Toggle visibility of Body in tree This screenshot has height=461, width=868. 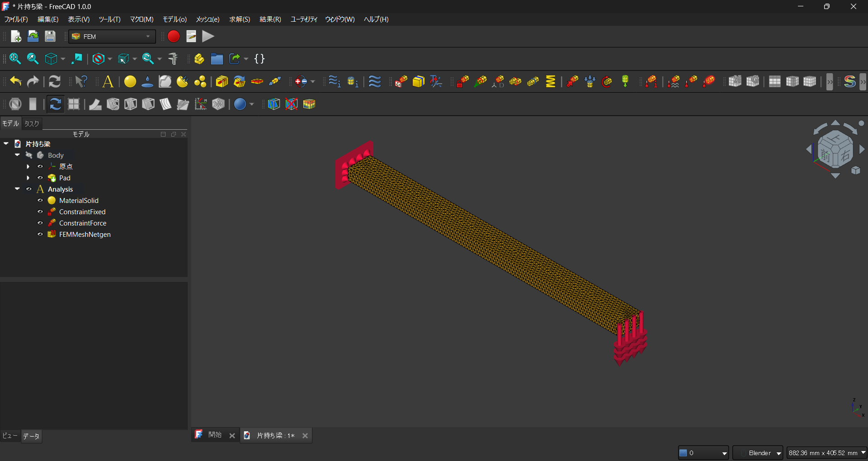(29, 155)
